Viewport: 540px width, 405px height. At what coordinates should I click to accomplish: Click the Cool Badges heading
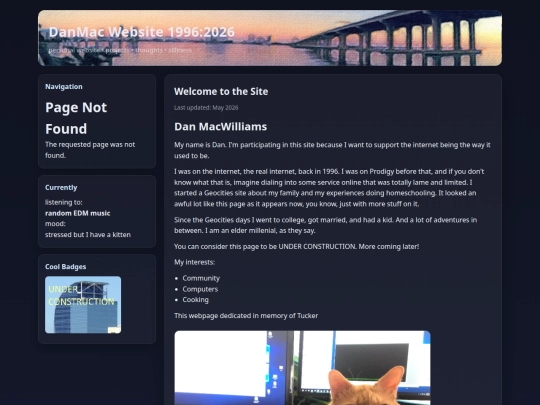pyautogui.click(x=65, y=267)
